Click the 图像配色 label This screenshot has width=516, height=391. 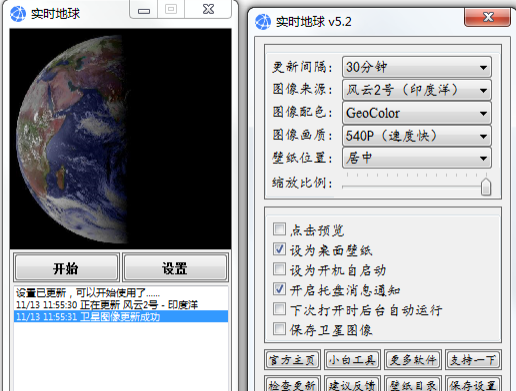[302, 112]
